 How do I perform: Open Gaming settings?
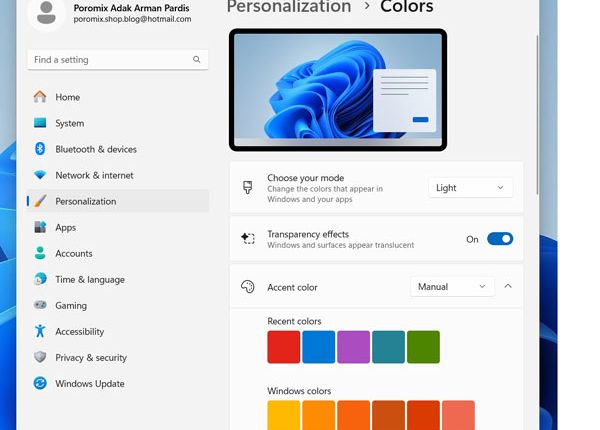(x=118, y=305)
